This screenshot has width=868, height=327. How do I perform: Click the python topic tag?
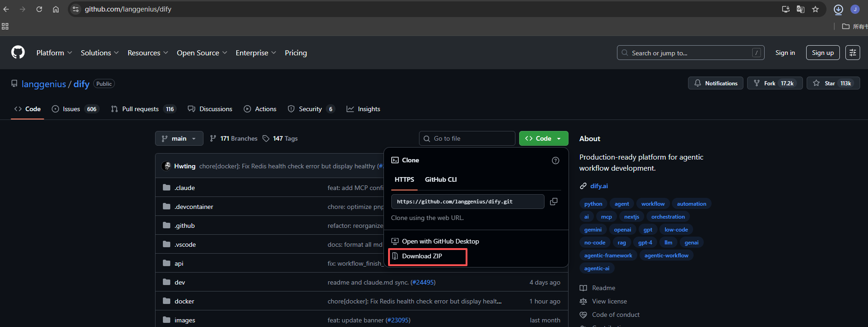593,204
